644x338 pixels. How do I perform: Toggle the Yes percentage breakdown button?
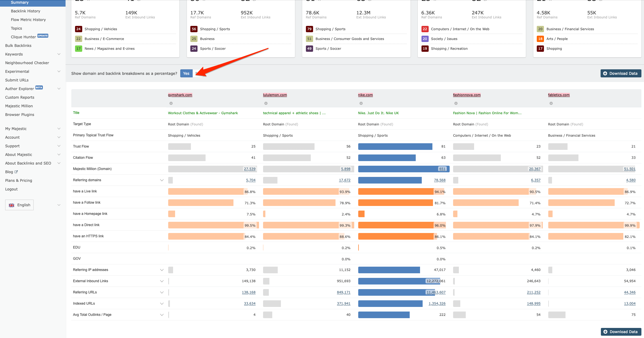coord(187,73)
